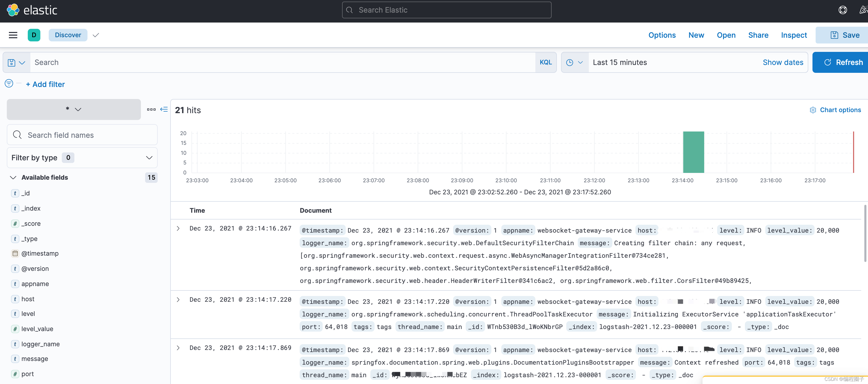Open the hamburger navigation menu

[x=13, y=35]
